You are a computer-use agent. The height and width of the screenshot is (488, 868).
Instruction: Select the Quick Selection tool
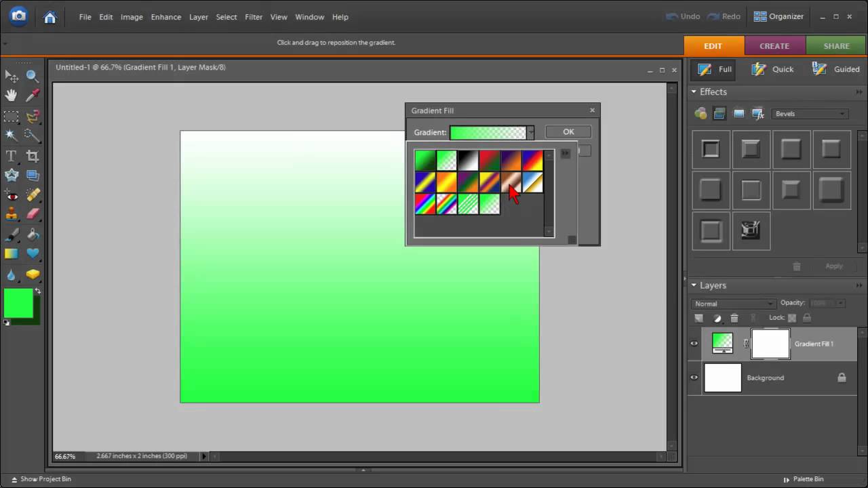(x=33, y=135)
